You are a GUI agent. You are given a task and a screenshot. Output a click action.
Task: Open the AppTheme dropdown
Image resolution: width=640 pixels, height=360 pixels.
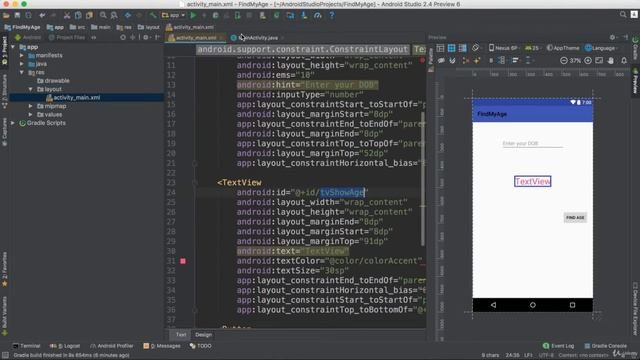click(563, 48)
